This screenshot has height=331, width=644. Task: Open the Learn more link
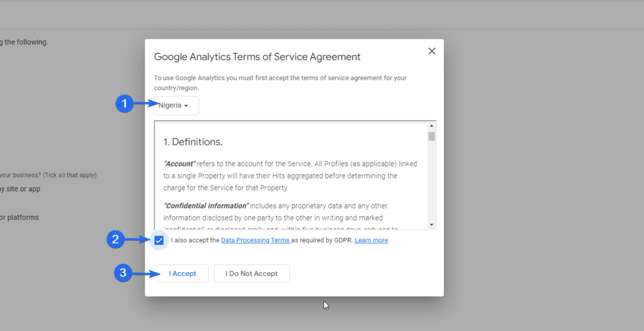tap(371, 240)
